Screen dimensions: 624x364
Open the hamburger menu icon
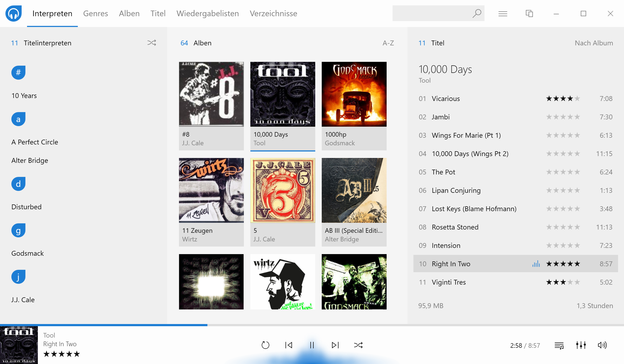pyautogui.click(x=503, y=14)
